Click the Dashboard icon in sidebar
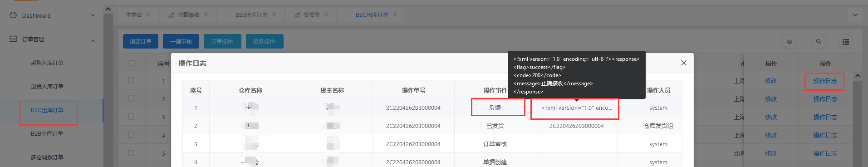 [x=13, y=15]
